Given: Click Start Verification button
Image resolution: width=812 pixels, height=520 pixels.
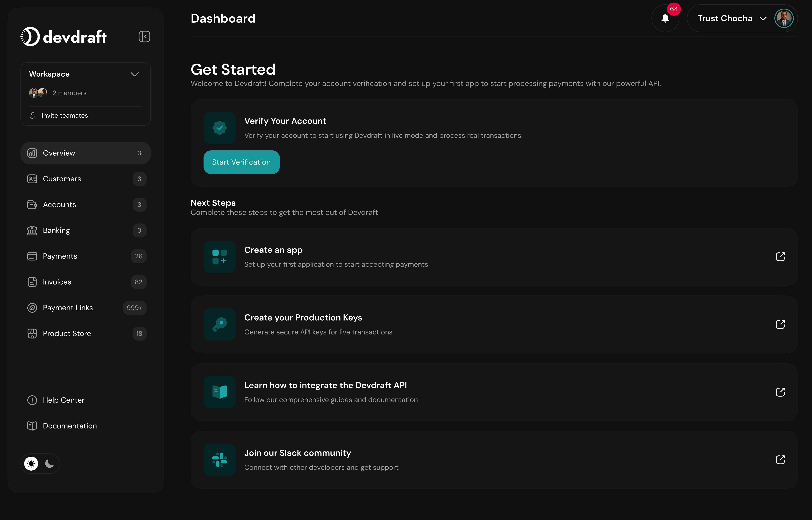Looking at the screenshot, I should [x=241, y=162].
